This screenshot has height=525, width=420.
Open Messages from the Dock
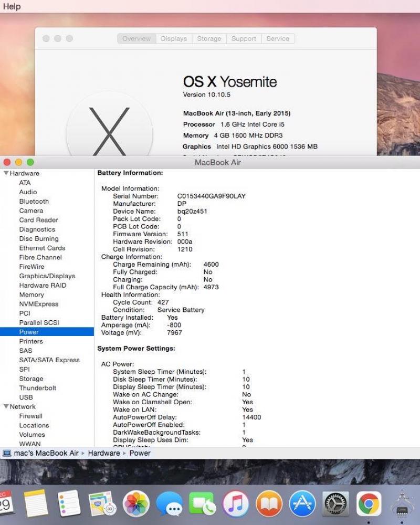[170, 503]
